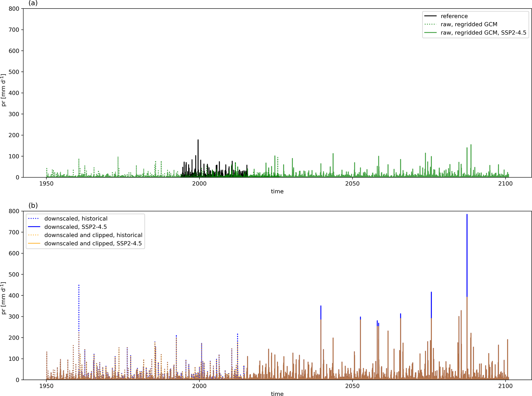
Task: Click the 'time' x-axis label of top panel
Action: coord(277,191)
